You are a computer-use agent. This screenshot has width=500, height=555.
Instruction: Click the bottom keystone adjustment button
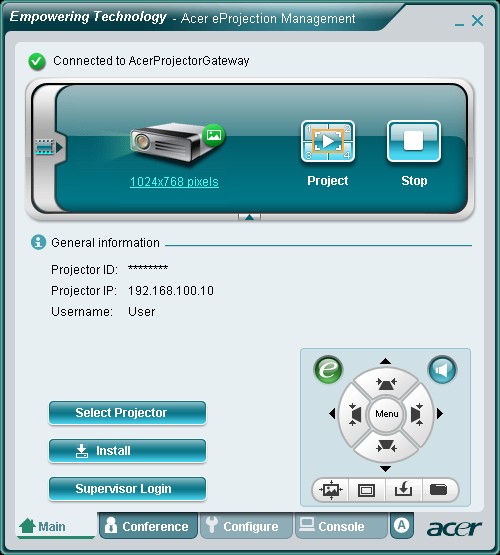(386, 446)
